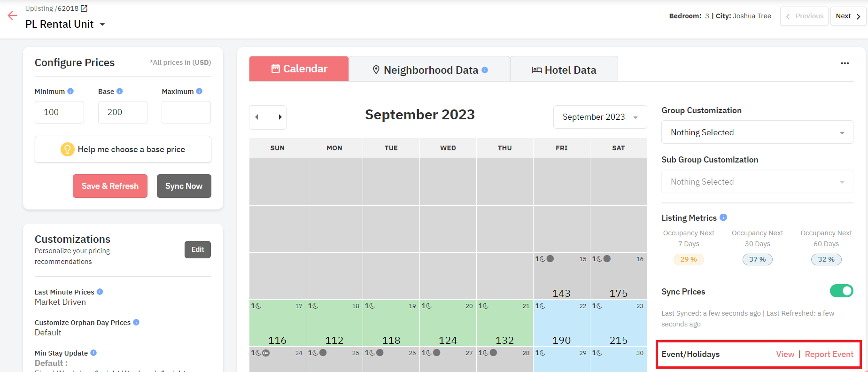
Task: Click the moon icon on September 17
Action: tap(258, 306)
